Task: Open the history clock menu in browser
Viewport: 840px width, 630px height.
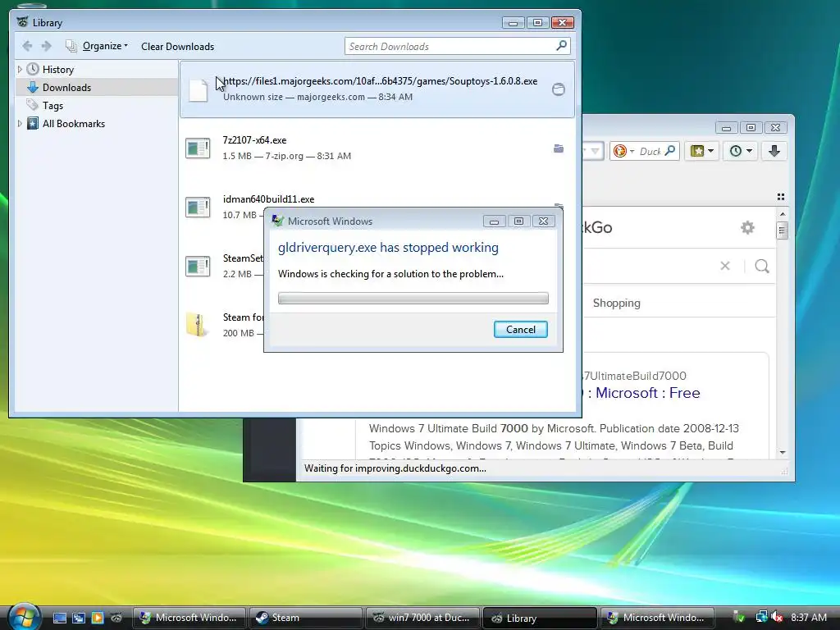Action: tap(741, 151)
